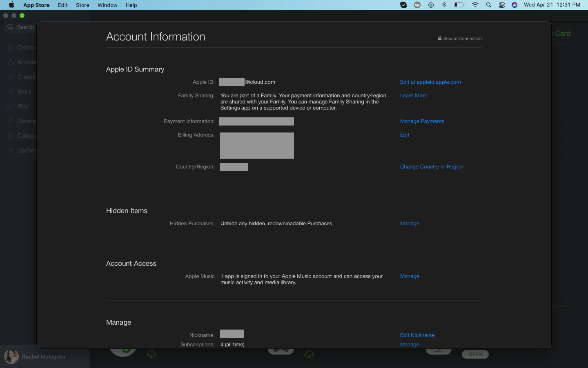Image resolution: width=588 pixels, height=368 pixels.
Task: Click Change Country or Region
Action: (x=432, y=167)
